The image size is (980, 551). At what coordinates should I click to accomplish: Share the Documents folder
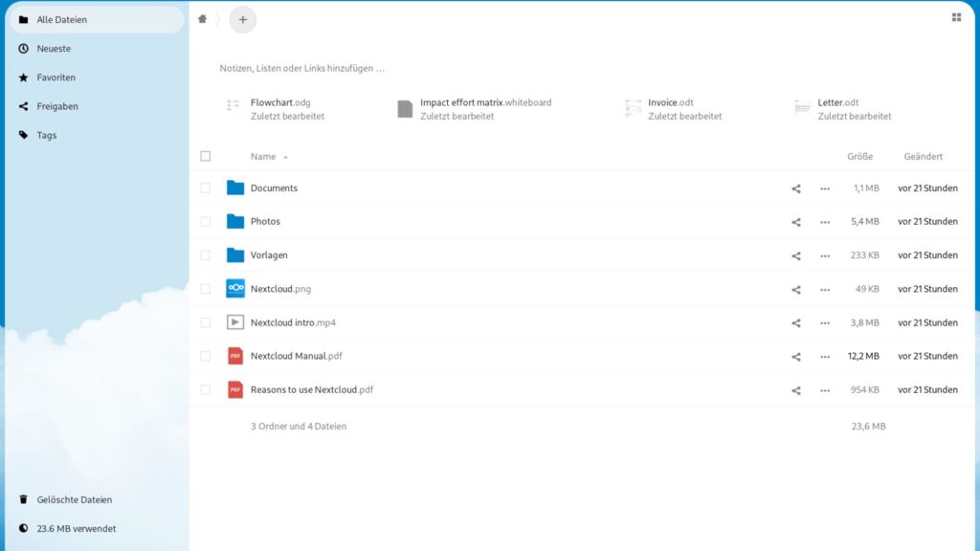coord(795,188)
